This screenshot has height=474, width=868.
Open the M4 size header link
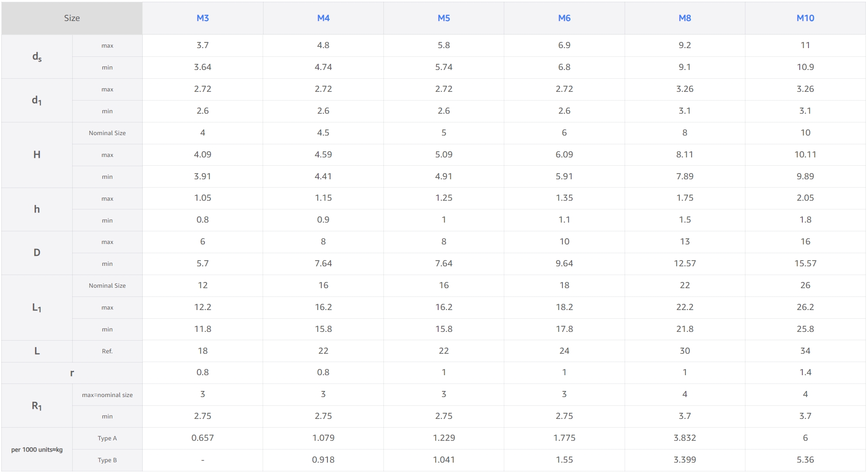coord(323,18)
